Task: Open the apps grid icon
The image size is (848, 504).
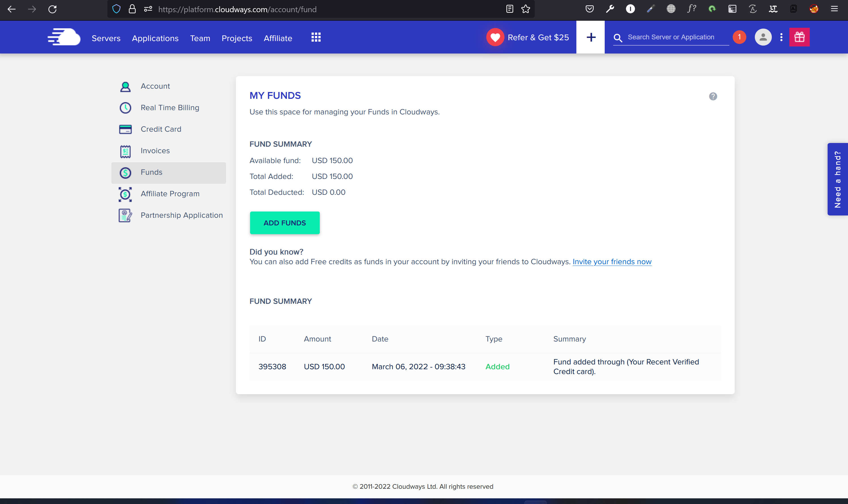Action: coord(316,37)
